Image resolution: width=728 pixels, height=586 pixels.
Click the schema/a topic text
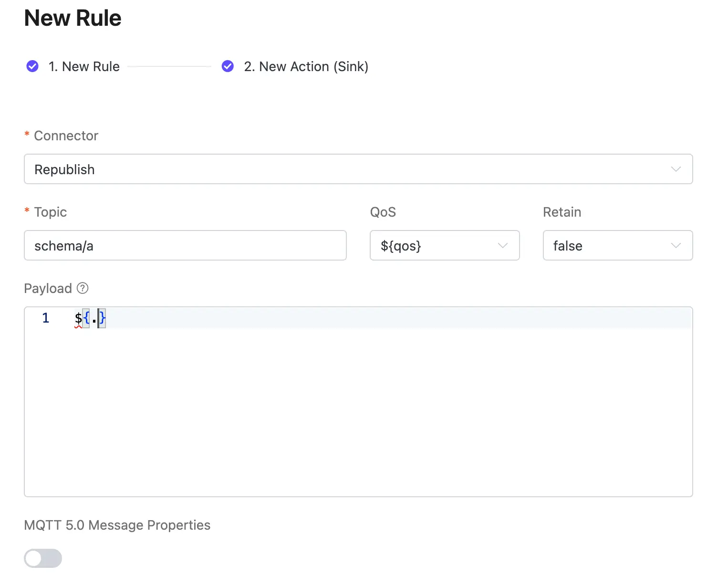(x=64, y=245)
